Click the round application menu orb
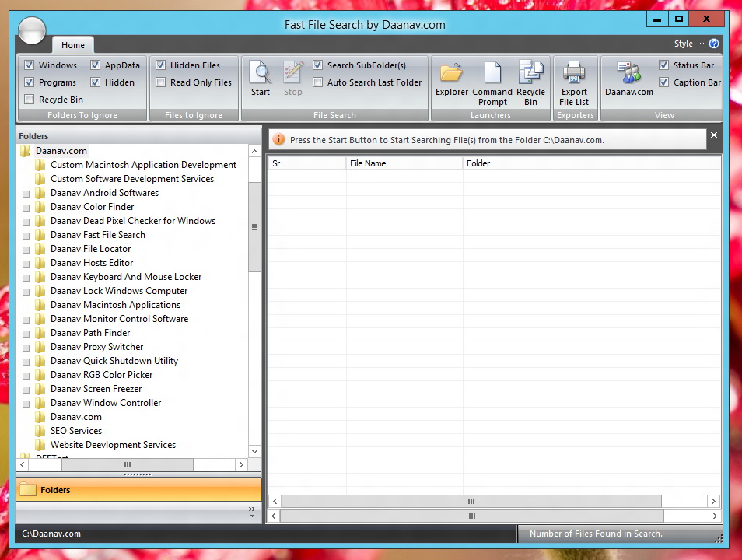742x560 pixels. click(x=32, y=31)
